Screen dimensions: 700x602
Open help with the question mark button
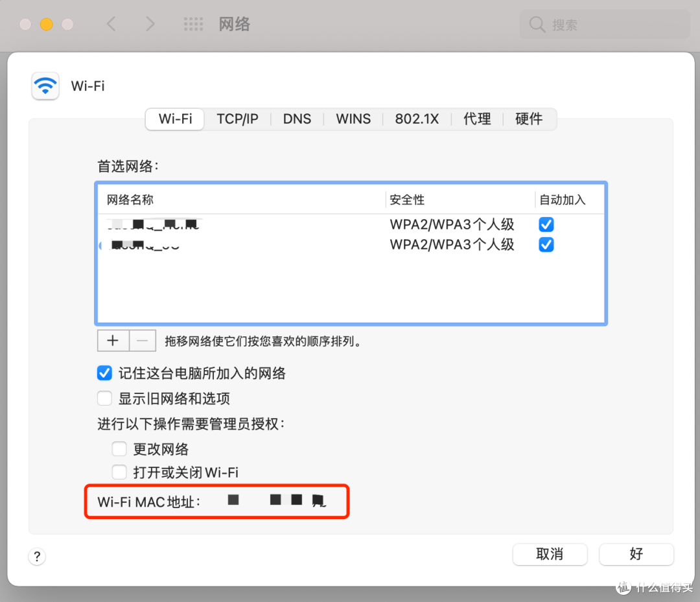[x=37, y=557]
